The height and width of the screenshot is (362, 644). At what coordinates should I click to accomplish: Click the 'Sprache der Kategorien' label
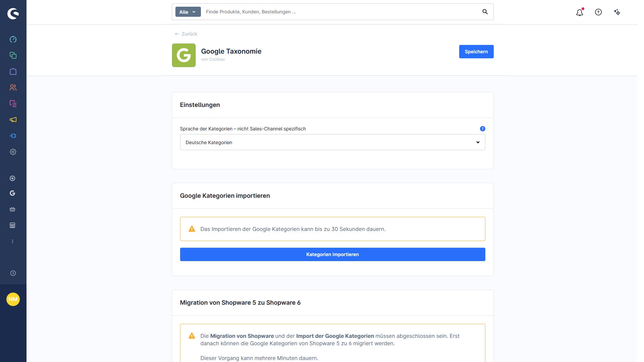click(x=243, y=129)
